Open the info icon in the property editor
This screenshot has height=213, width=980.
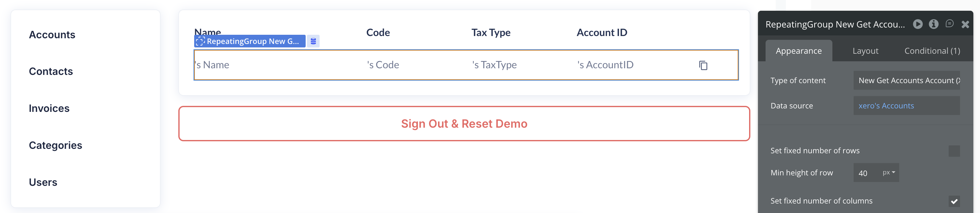point(933,24)
